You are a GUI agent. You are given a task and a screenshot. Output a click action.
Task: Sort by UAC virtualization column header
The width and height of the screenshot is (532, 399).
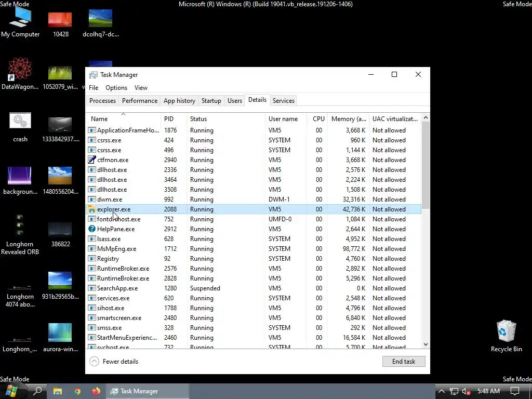point(395,119)
